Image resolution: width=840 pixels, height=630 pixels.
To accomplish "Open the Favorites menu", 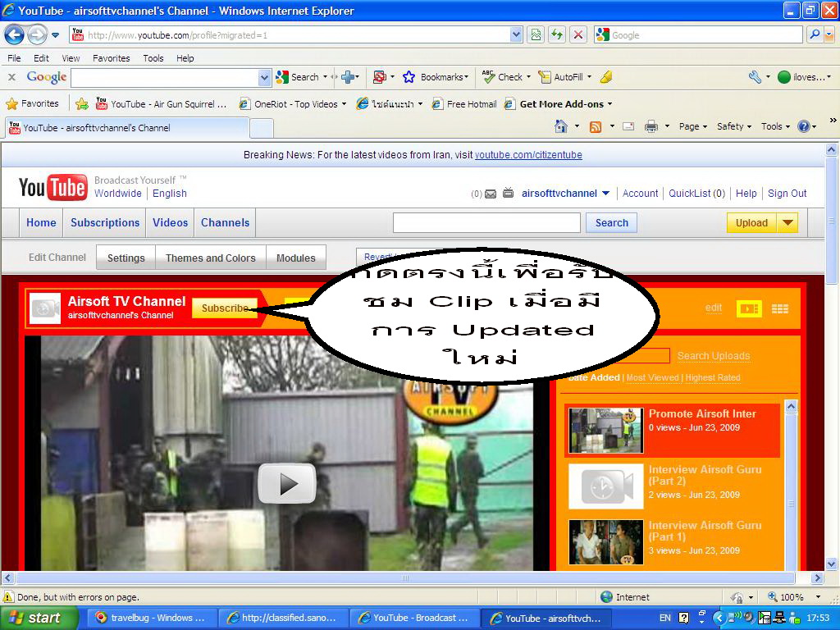I will pos(112,58).
